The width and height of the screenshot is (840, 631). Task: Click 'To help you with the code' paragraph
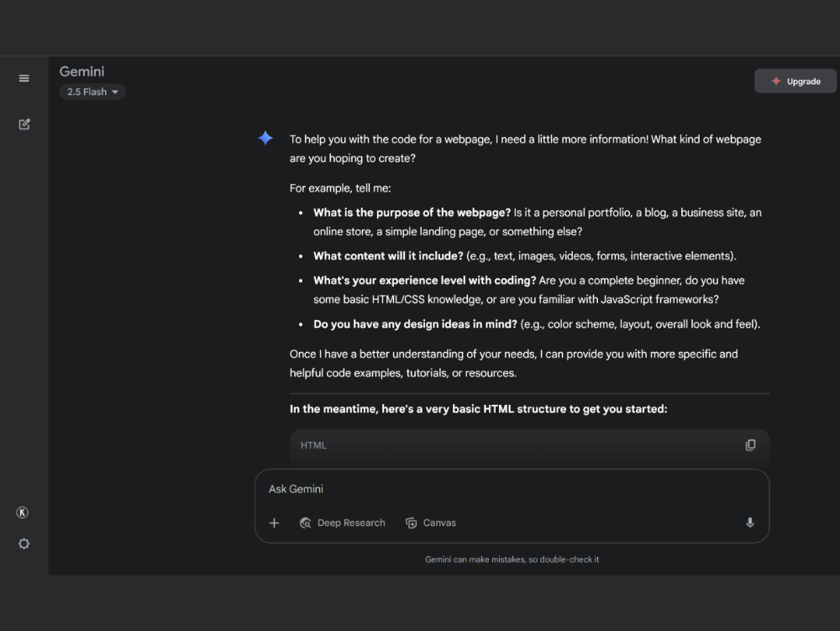click(x=526, y=149)
